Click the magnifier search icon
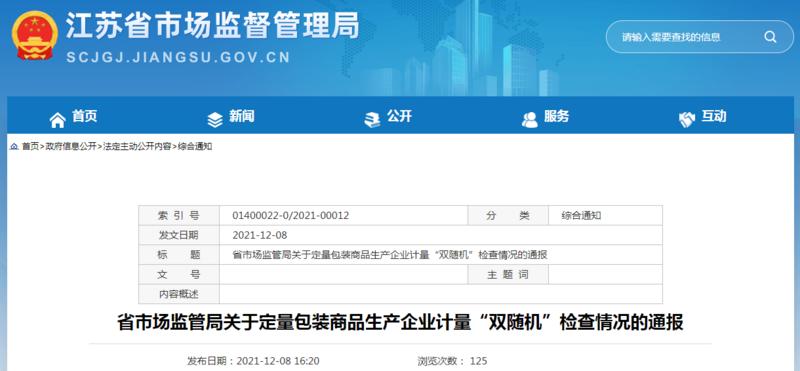The width and height of the screenshot is (800, 371). click(x=770, y=37)
